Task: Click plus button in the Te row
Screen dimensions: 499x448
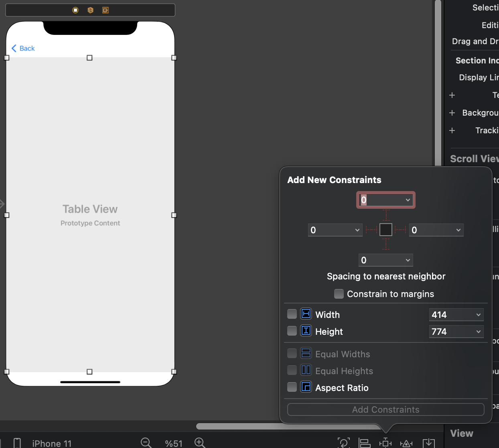Action: pyautogui.click(x=452, y=95)
